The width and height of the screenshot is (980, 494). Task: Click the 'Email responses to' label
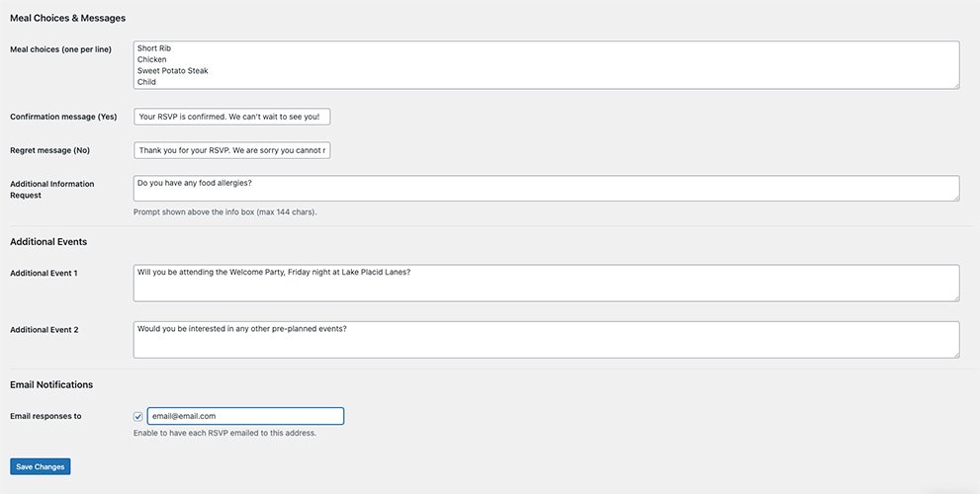point(45,416)
